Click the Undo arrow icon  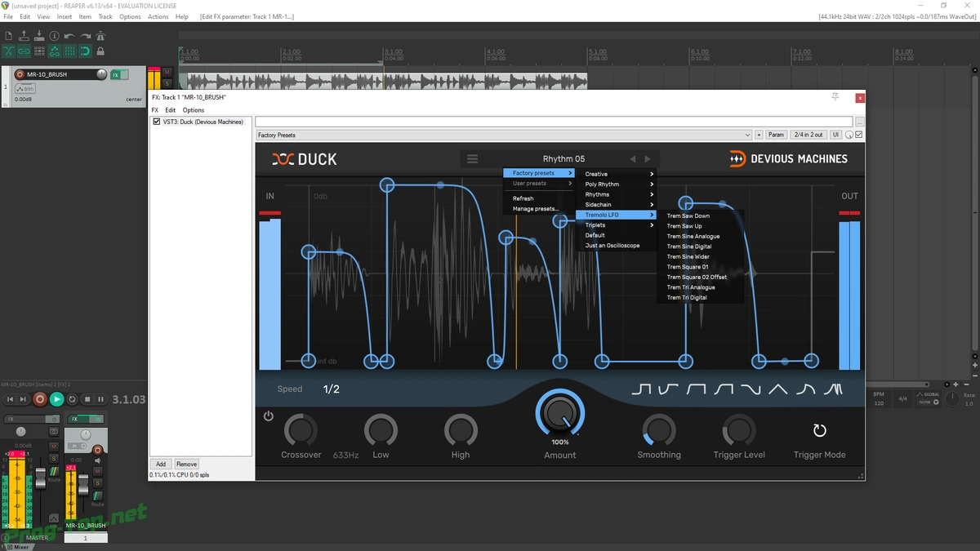coord(69,36)
